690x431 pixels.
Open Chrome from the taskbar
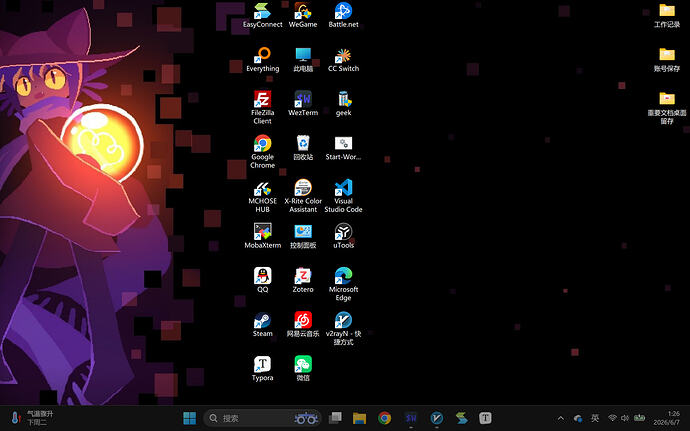385,418
